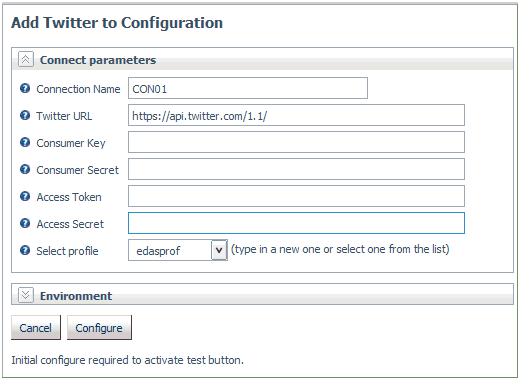Click the Cancel button
Screen dimensions: 520x379
click(x=36, y=328)
